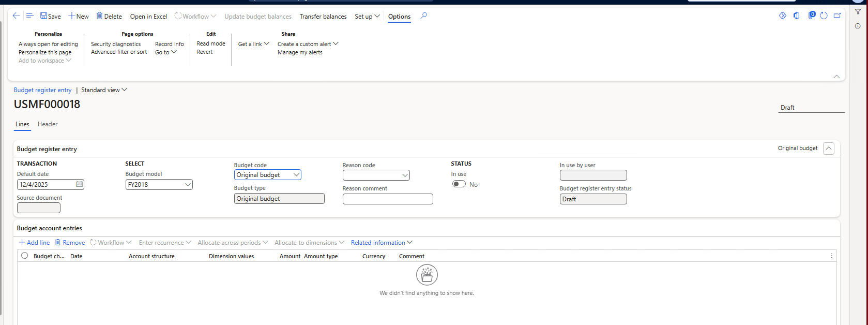868x325 pixels.
Task: Click into the Reason comment field
Action: (387, 199)
